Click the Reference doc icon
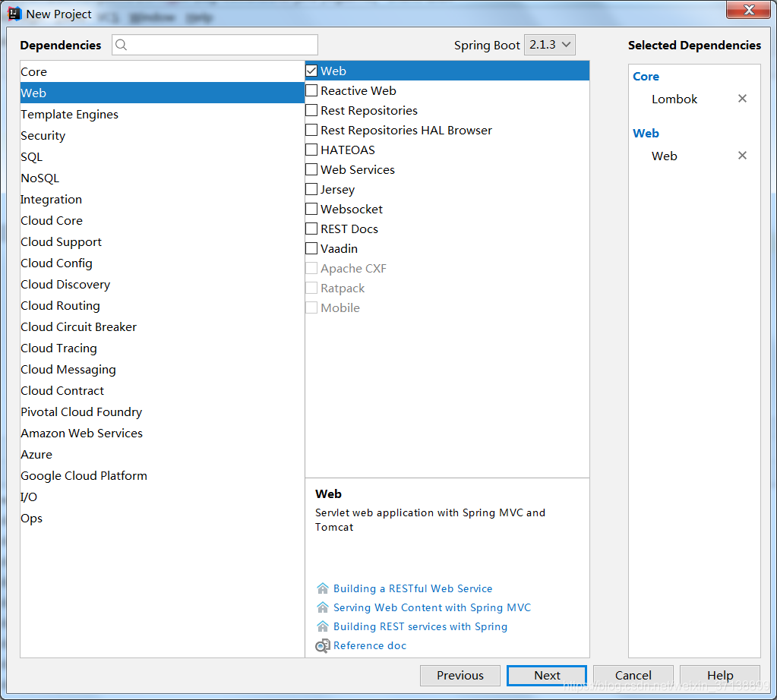 (323, 645)
